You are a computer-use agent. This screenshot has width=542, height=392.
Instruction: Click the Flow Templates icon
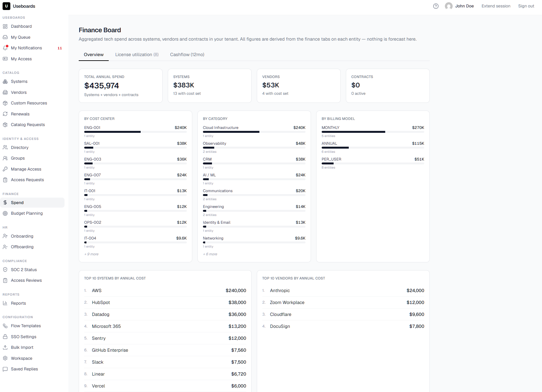(5, 326)
